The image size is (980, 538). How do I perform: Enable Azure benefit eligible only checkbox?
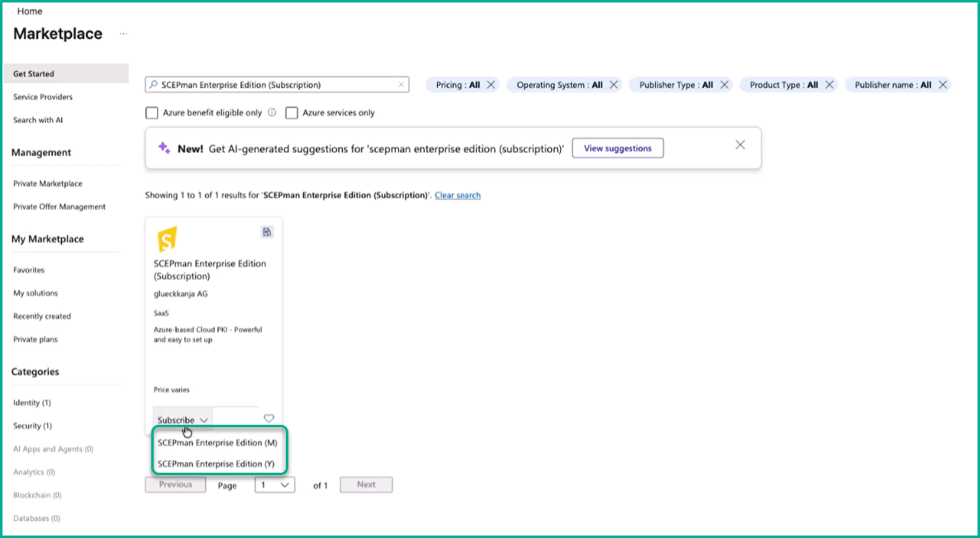[x=151, y=112]
